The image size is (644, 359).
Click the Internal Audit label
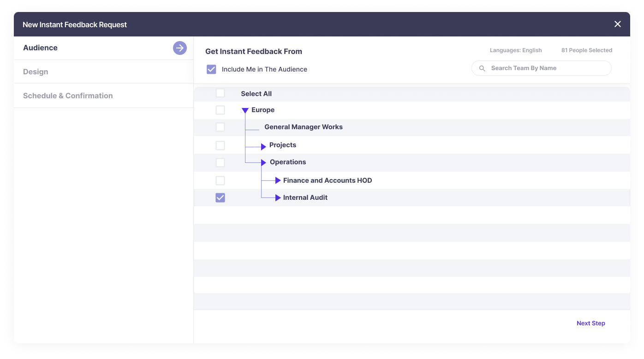coord(305,197)
